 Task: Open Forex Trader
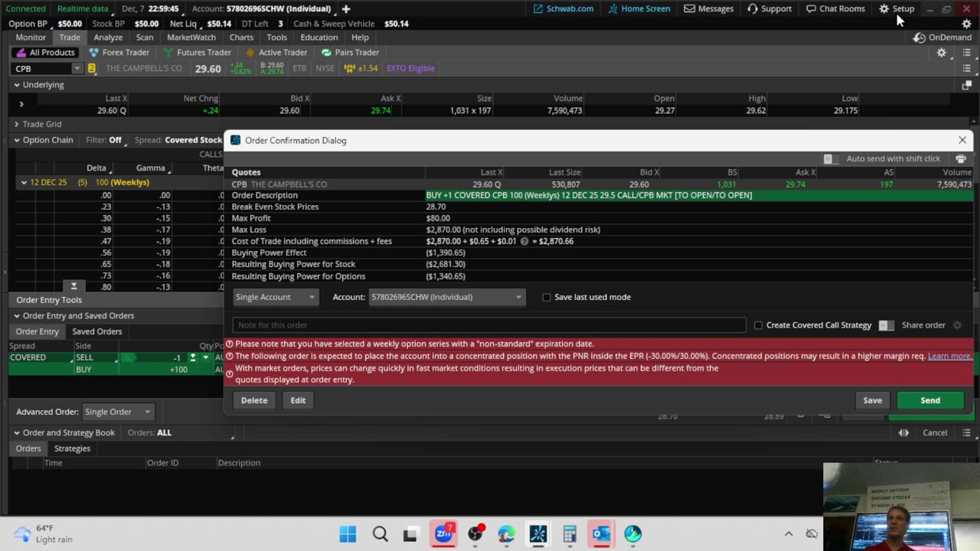point(119,52)
